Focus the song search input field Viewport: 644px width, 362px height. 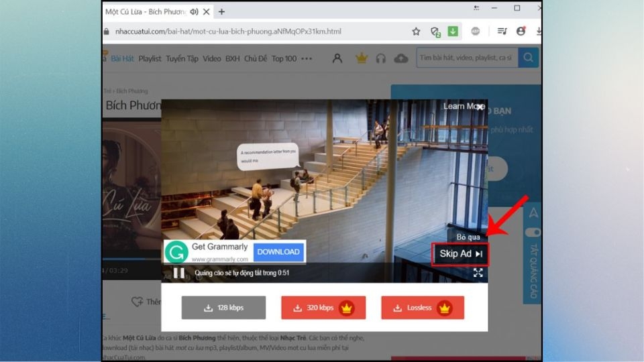pos(466,58)
